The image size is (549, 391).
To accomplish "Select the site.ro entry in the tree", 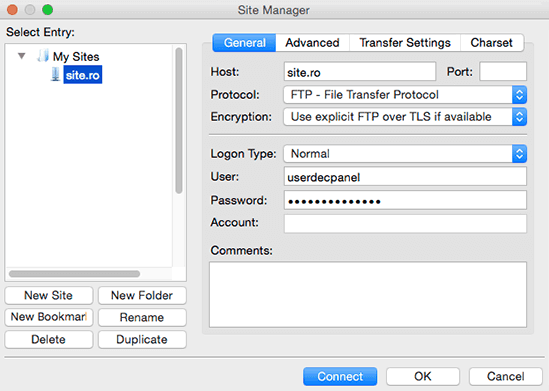I will tap(83, 75).
